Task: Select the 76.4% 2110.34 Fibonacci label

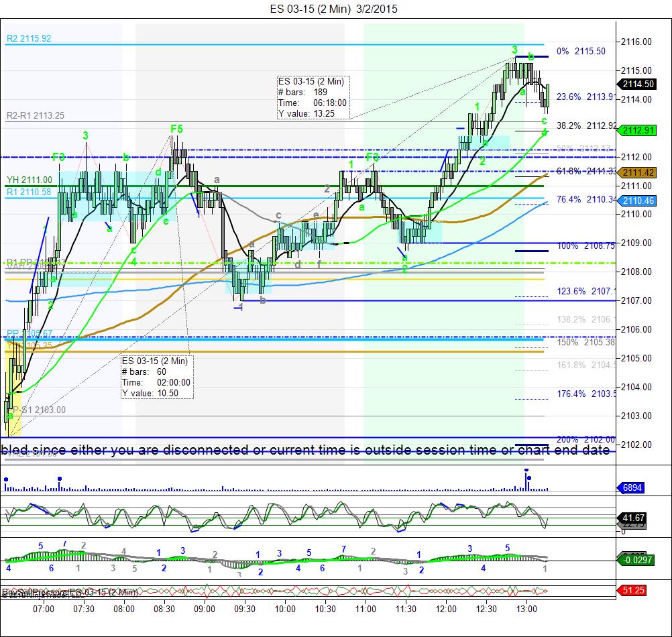Action: point(586,200)
